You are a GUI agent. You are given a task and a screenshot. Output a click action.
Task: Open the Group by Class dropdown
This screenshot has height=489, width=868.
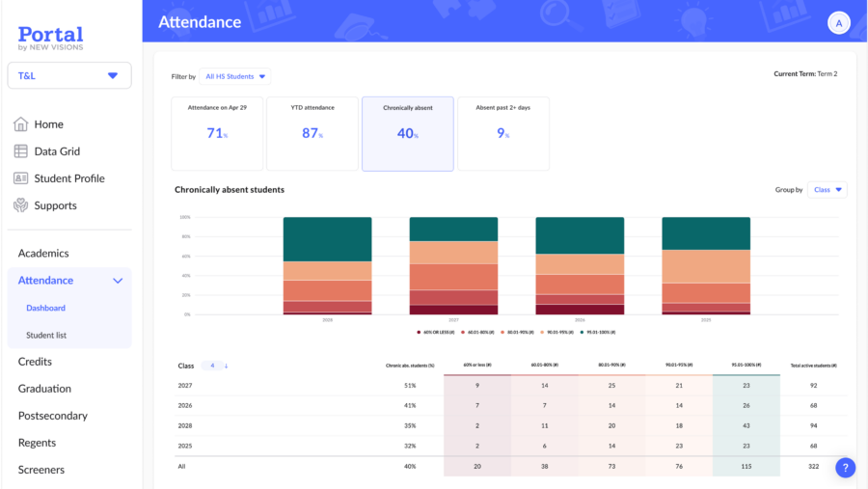(x=827, y=190)
